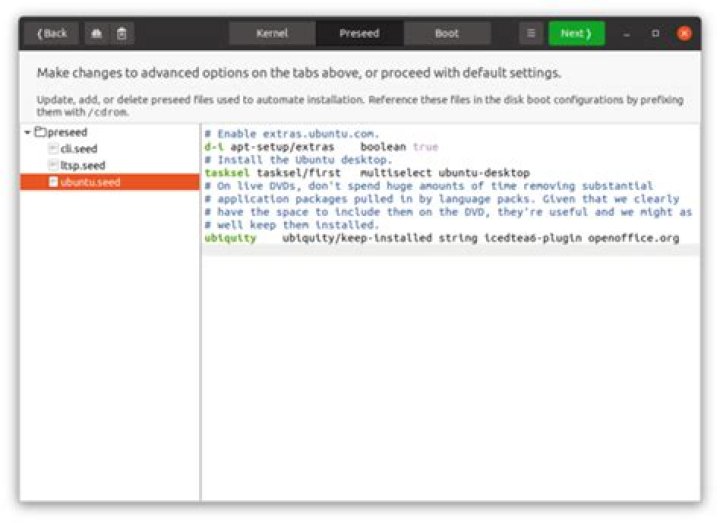Click the 'ubuntu-desktop' value in editor
This screenshot has height=523, width=720.
click(x=484, y=173)
